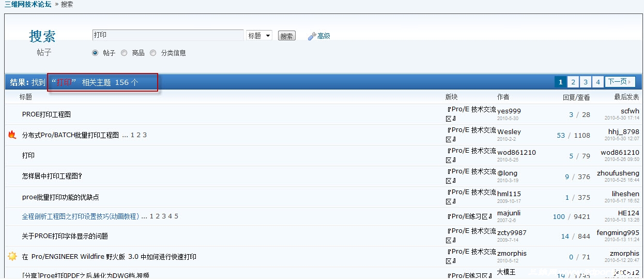Image resolution: width=644 pixels, height=279 pixels.
Task: Open last poster zhoufusheng
Action: click(x=618, y=173)
